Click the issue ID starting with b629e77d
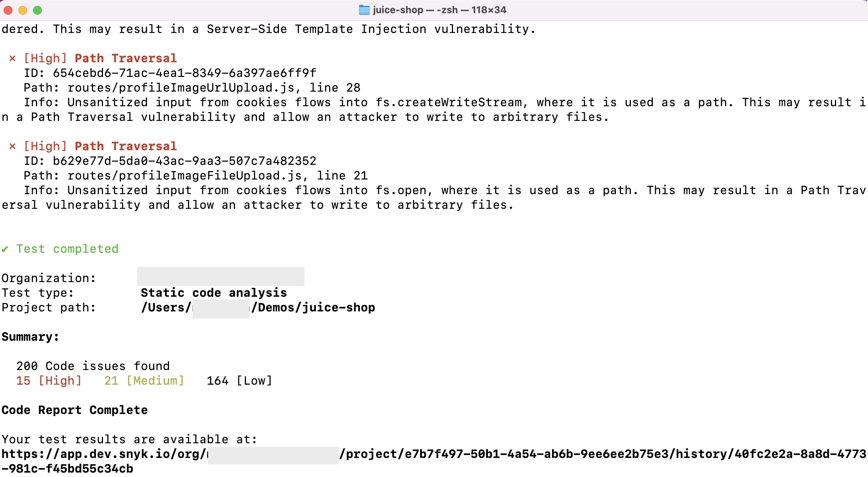 184,161
